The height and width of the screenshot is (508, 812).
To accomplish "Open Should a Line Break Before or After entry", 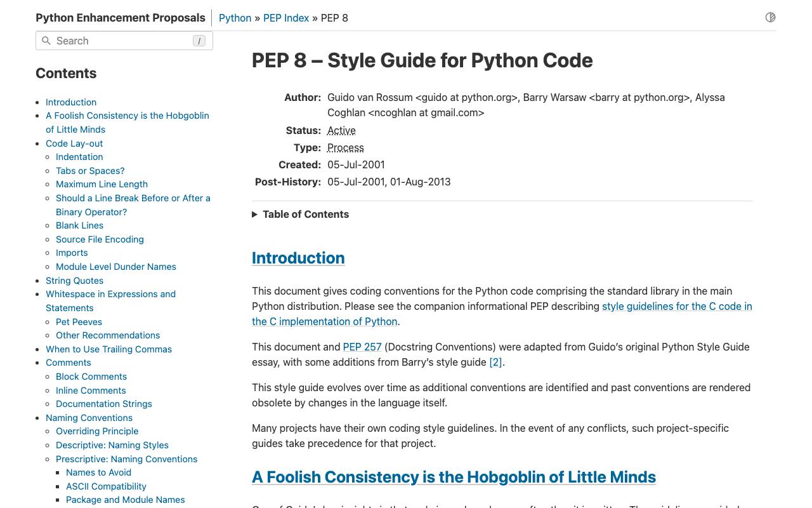I will point(133,205).
